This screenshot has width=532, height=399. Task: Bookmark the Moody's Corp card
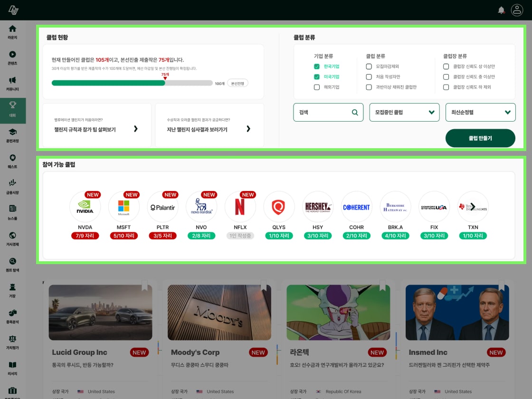[264, 285]
